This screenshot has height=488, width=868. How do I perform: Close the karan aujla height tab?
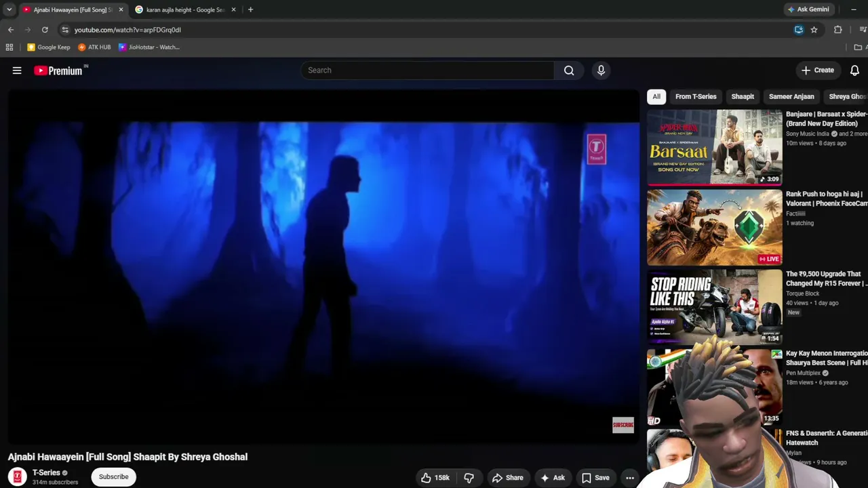pyautogui.click(x=233, y=9)
